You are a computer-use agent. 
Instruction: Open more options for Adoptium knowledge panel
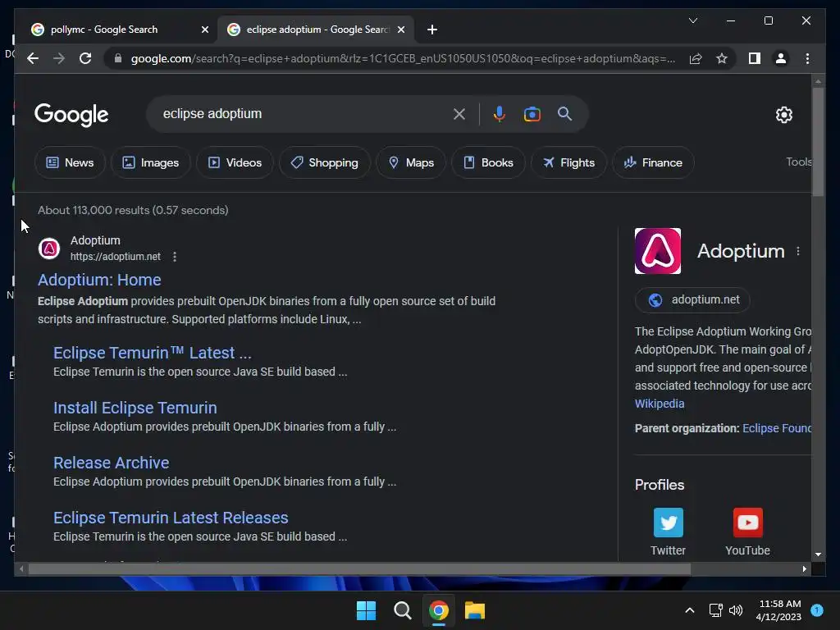(798, 251)
